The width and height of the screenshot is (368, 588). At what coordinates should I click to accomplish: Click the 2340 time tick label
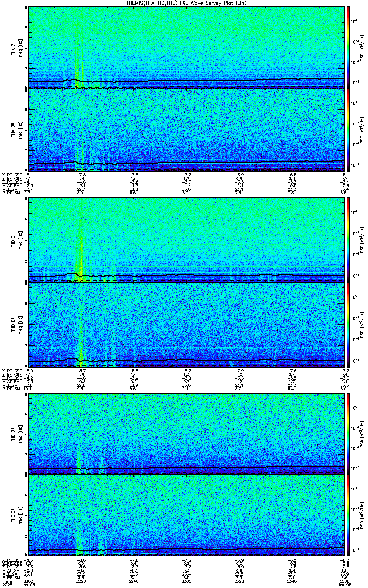292,581
